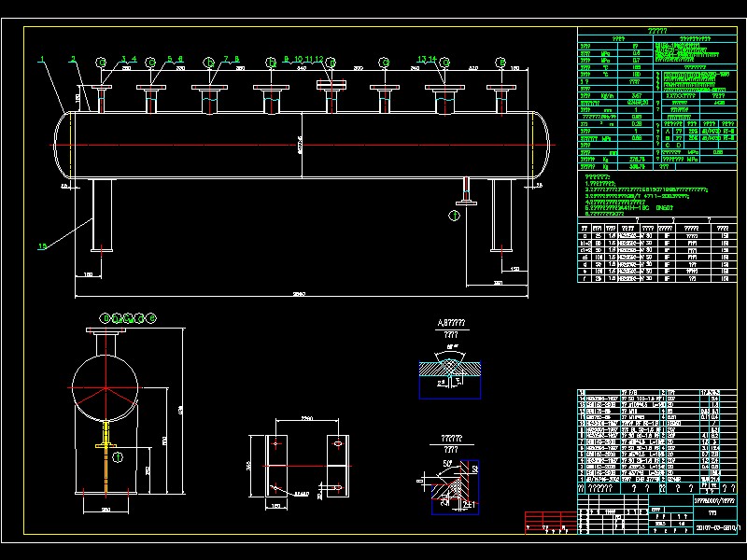
Task: Select the 420 nozzle spacing dimension
Action: pyautogui.click(x=473, y=68)
